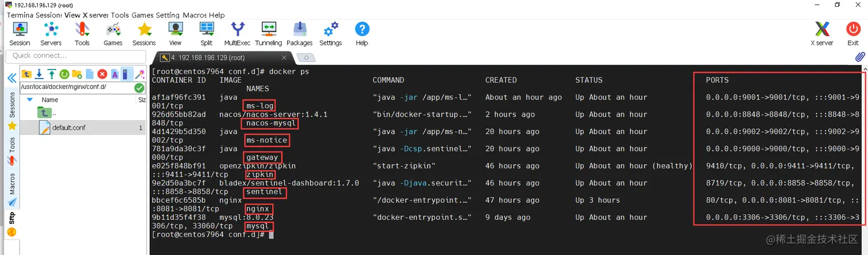The width and height of the screenshot is (868, 255).
Task: Start the X server button
Action: click(822, 34)
